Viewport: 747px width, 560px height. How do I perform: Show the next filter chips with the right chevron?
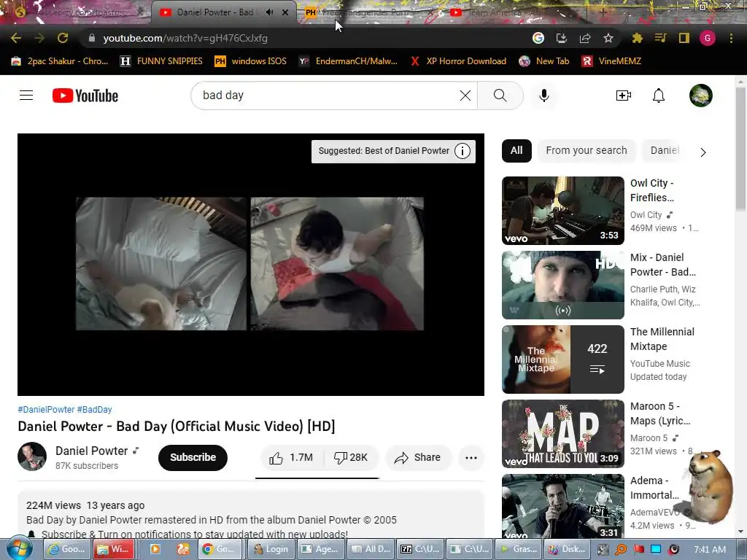pyautogui.click(x=703, y=152)
